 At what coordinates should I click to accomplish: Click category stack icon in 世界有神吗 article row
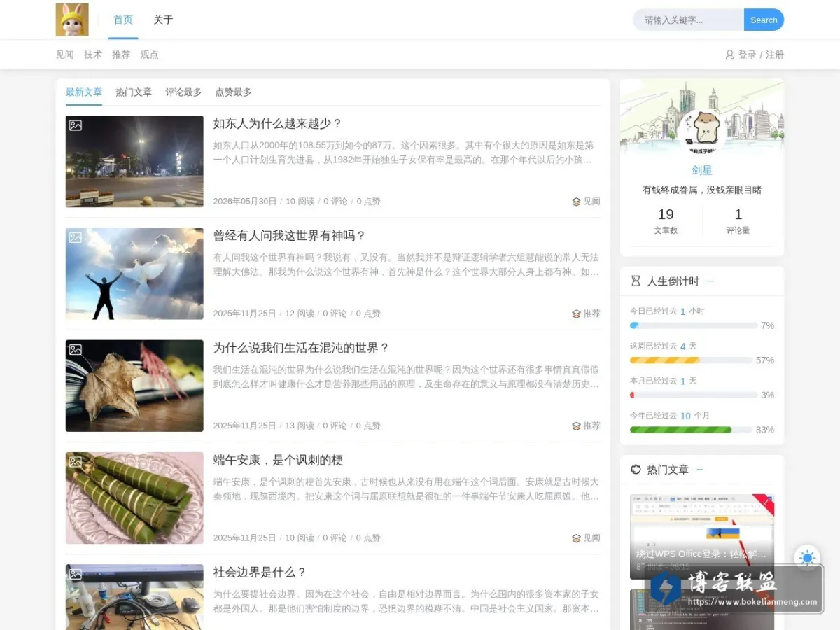(576, 314)
